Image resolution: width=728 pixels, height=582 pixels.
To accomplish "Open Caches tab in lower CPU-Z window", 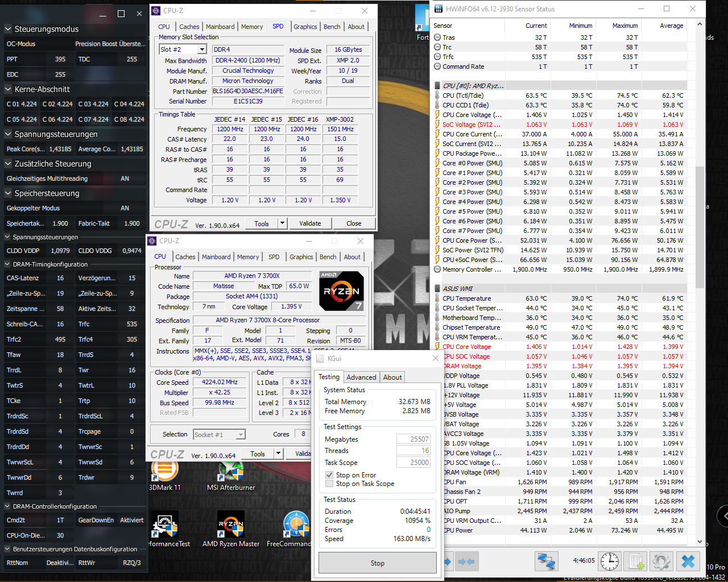I will (x=185, y=257).
